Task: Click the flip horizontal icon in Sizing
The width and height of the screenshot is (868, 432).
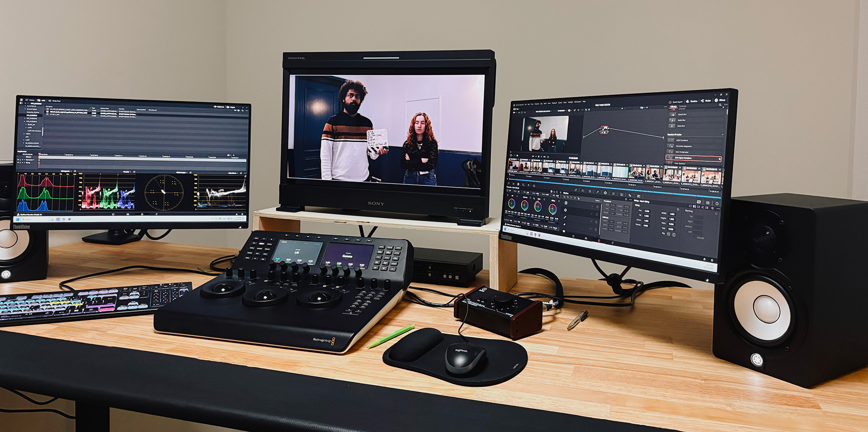Action: 668,234
